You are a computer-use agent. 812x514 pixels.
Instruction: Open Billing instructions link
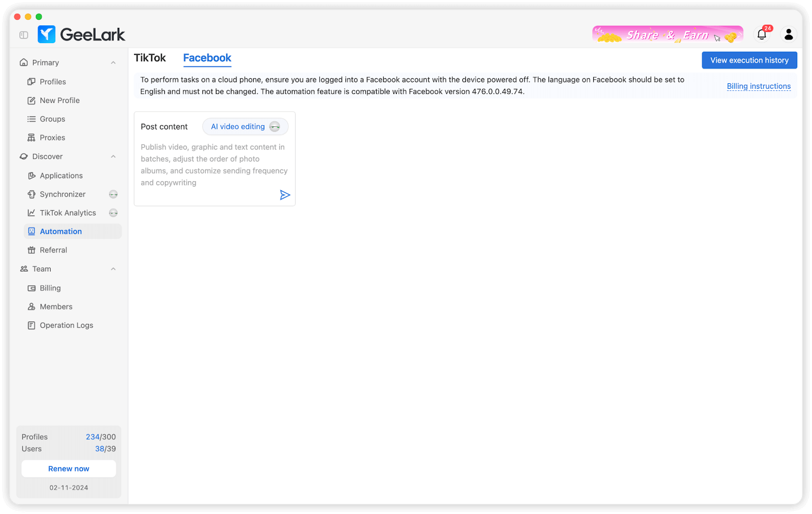click(x=759, y=86)
